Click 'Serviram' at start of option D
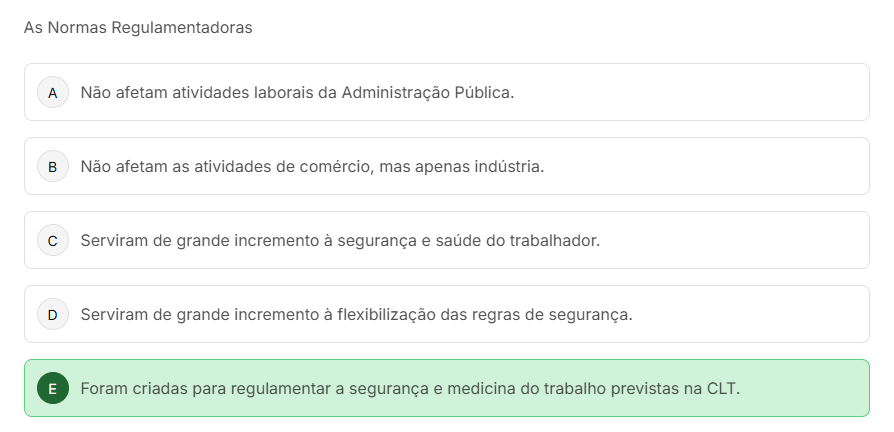The width and height of the screenshot is (894, 432). pyautogui.click(x=113, y=314)
